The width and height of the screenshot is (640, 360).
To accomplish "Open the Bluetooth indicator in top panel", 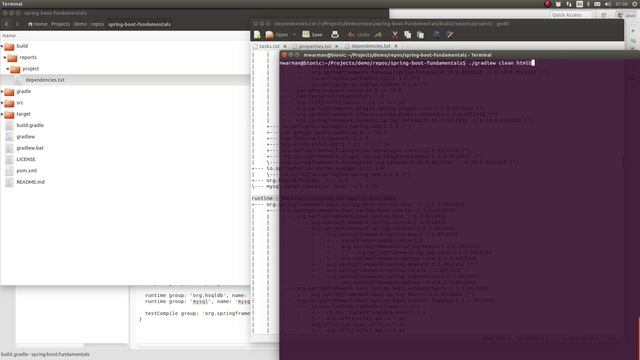I will [588, 4].
